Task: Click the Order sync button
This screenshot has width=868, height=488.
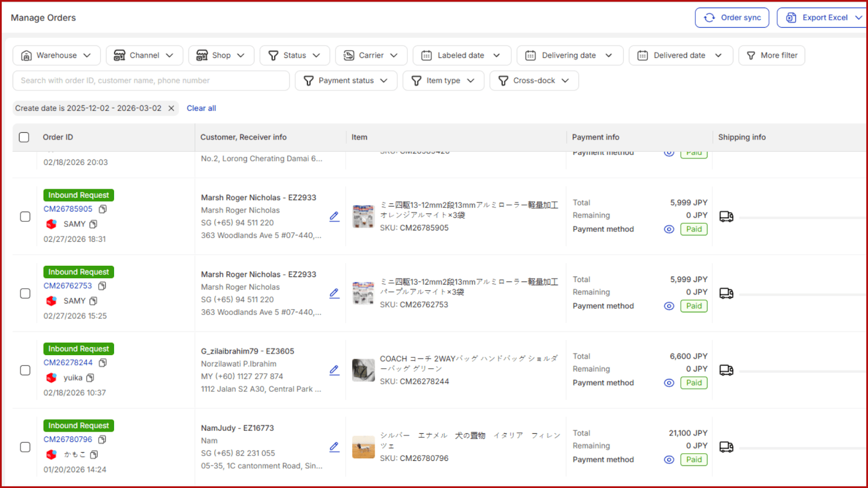Action: [x=732, y=18]
